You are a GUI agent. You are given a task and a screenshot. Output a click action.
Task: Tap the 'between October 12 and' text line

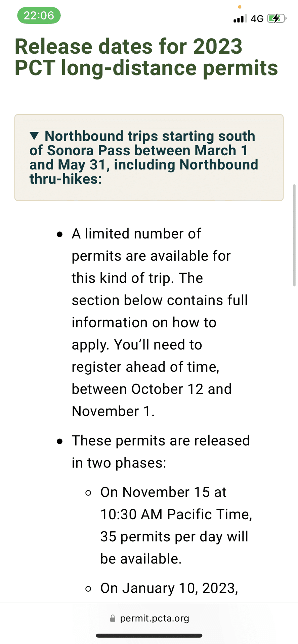pos(152,389)
